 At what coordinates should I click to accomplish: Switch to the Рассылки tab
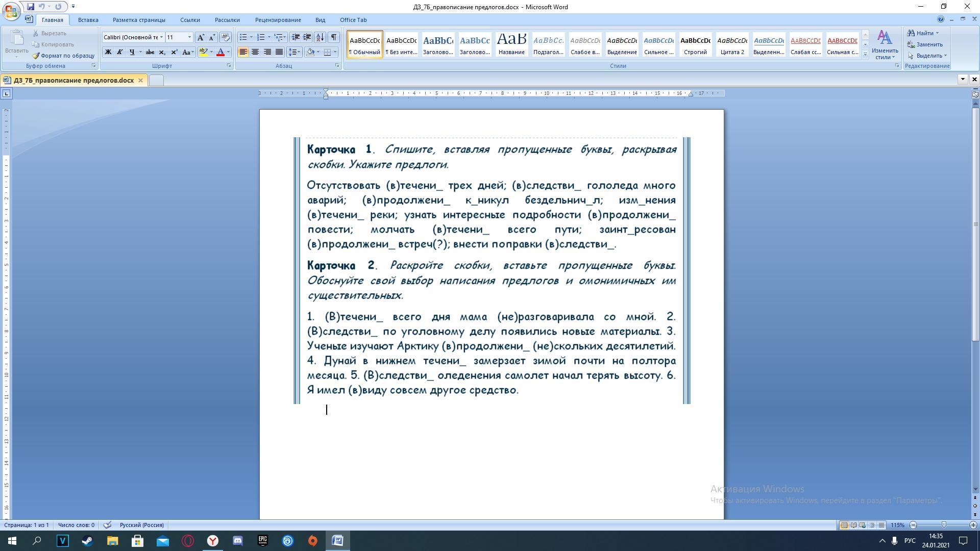coord(227,20)
